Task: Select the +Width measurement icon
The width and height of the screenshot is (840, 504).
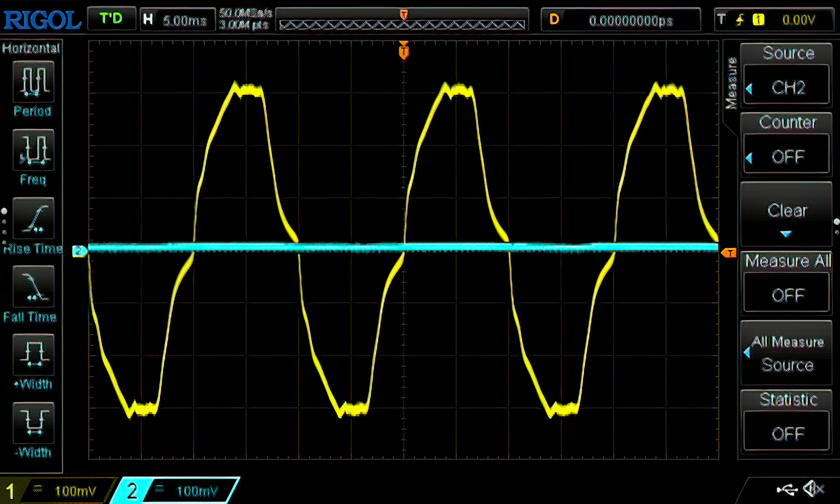Action: pos(33,354)
